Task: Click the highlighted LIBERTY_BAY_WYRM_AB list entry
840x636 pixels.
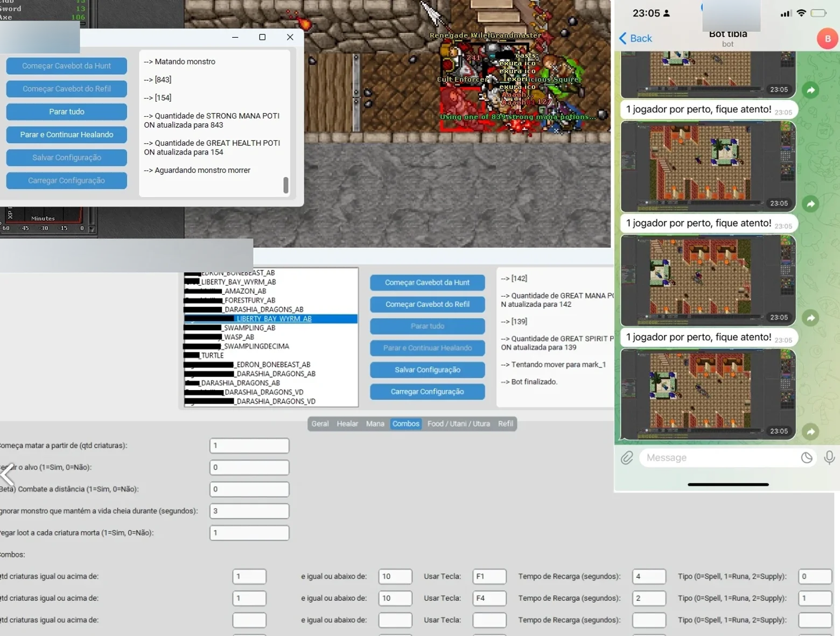Action: (x=271, y=319)
